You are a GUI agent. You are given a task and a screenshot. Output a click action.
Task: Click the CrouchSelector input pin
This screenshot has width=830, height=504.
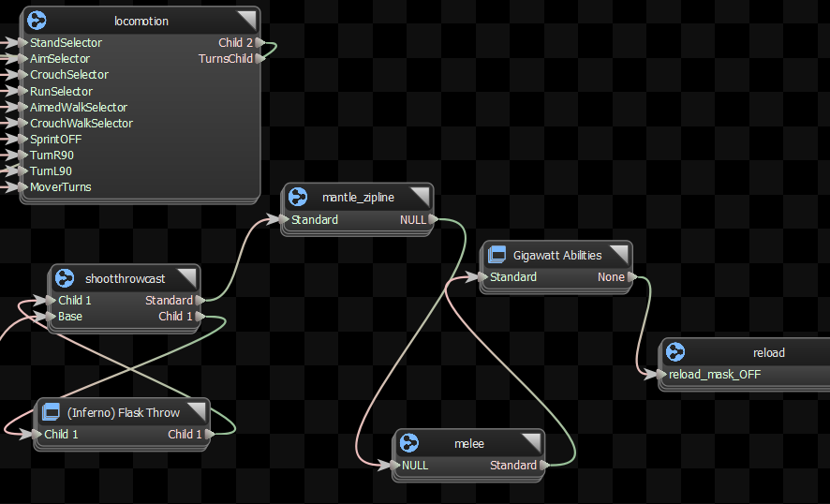tap(22, 75)
